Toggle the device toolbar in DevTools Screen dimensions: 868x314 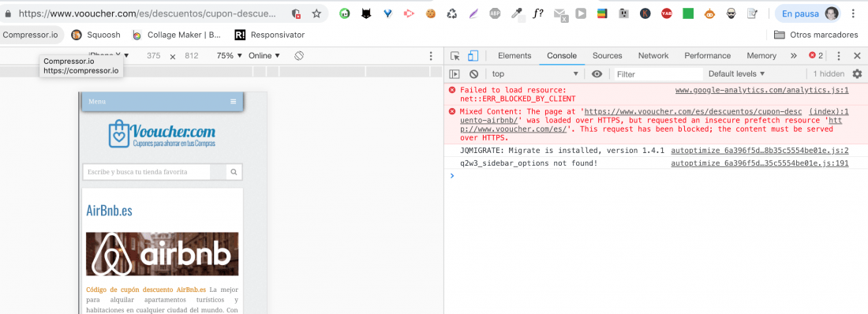pyautogui.click(x=473, y=56)
